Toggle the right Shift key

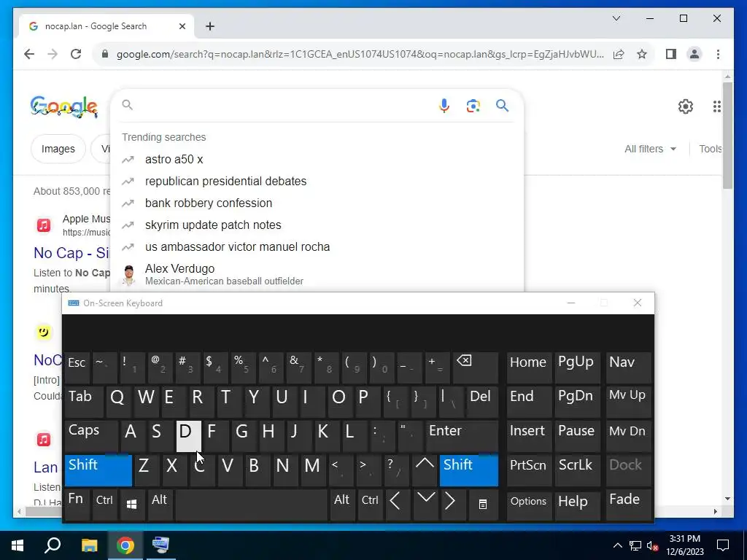469,470
